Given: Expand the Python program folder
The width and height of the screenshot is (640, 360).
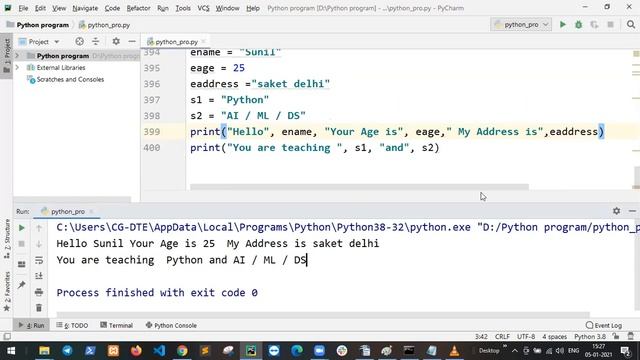Looking at the screenshot, I should coord(17,56).
